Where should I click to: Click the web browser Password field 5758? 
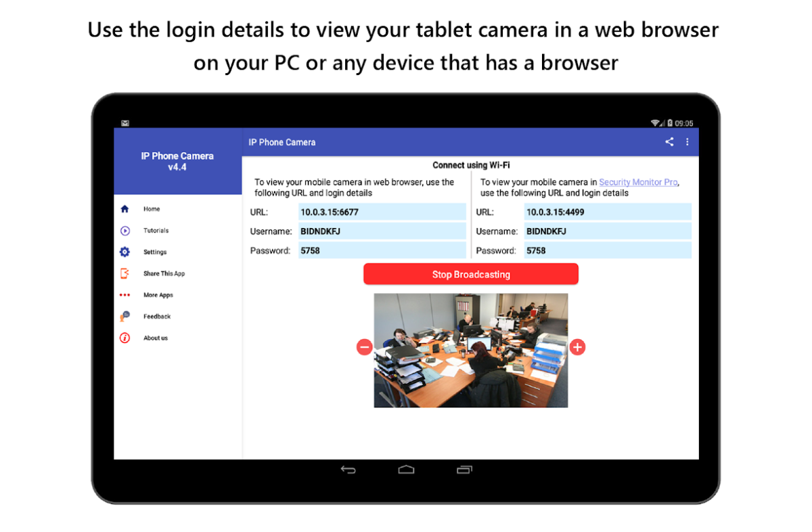click(382, 250)
